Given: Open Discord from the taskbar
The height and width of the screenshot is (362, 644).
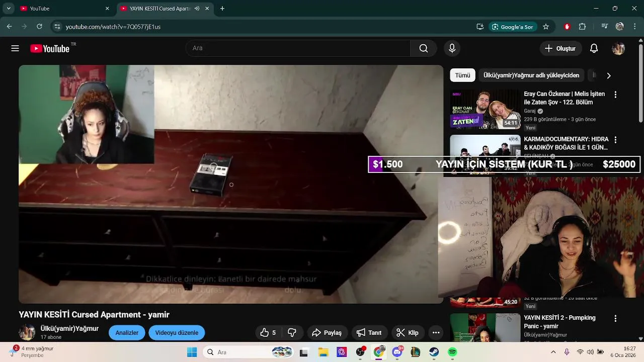Looking at the screenshot, I should click(x=397, y=352).
